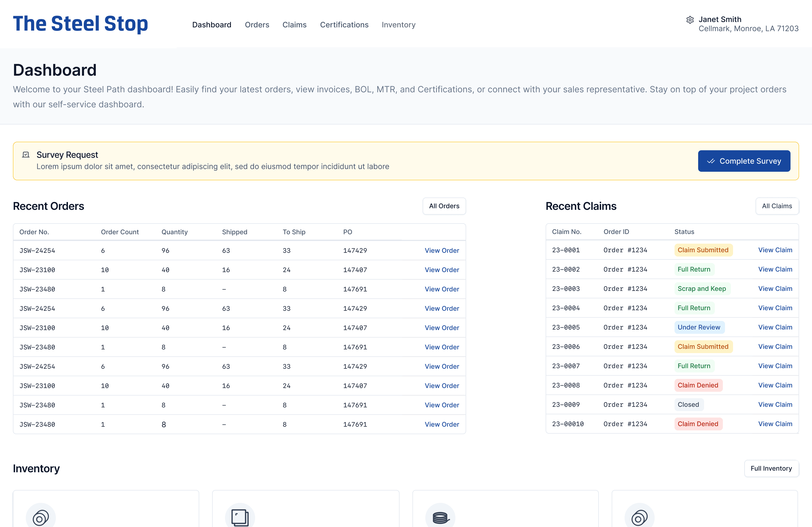Screen dimensions: 812x527
Task: View Claim for claim 23-0009
Action: 775,405
